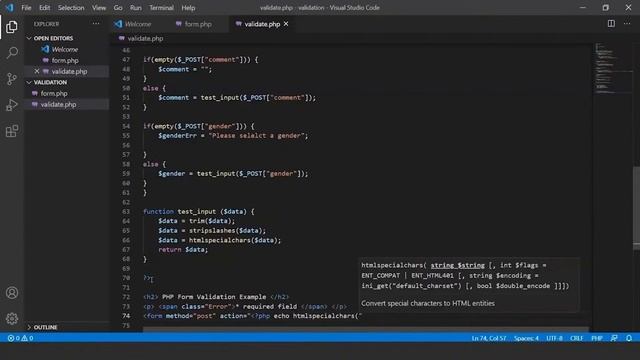
Task: Open the Source Control view
Action: 12,79
